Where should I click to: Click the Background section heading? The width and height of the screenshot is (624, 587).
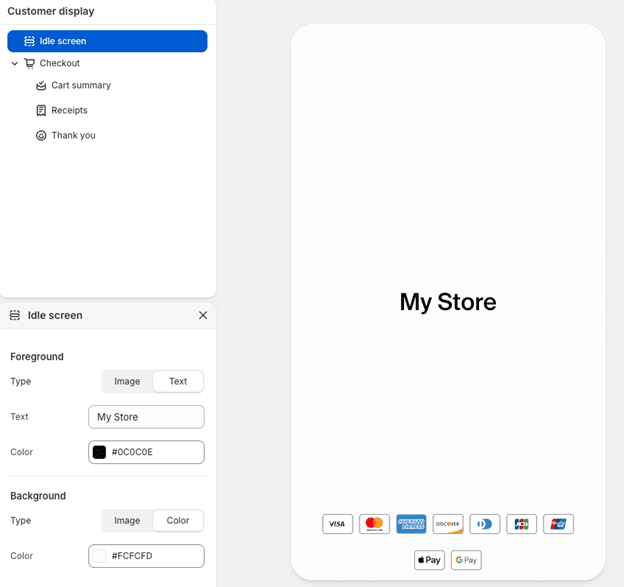(x=38, y=496)
